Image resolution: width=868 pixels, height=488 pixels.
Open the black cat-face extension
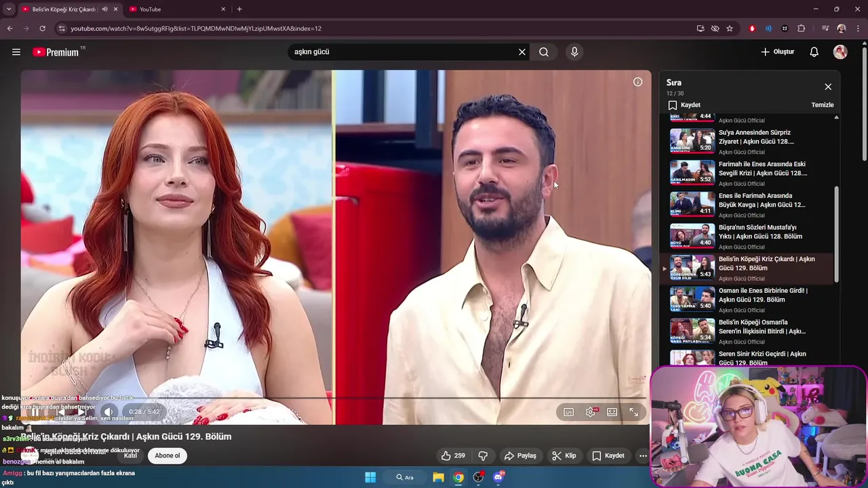pyautogui.click(x=785, y=28)
